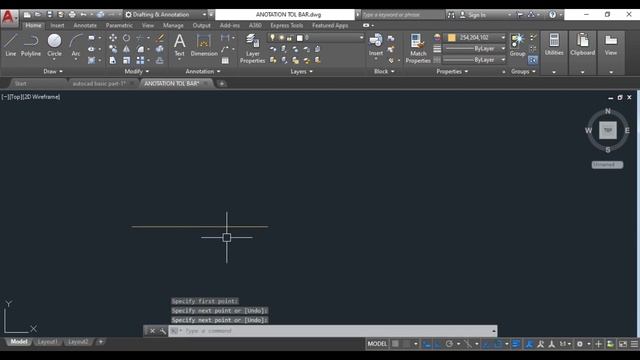This screenshot has width=640, height=360.
Task: Choose the Move tool in Modify
Action: click(113, 38)
